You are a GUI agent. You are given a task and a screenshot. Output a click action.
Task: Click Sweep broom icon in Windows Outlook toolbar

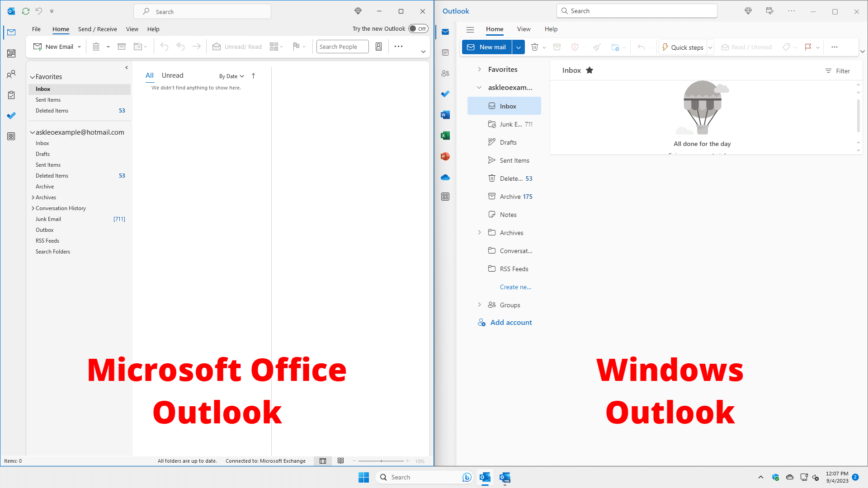tap(597, 47)
